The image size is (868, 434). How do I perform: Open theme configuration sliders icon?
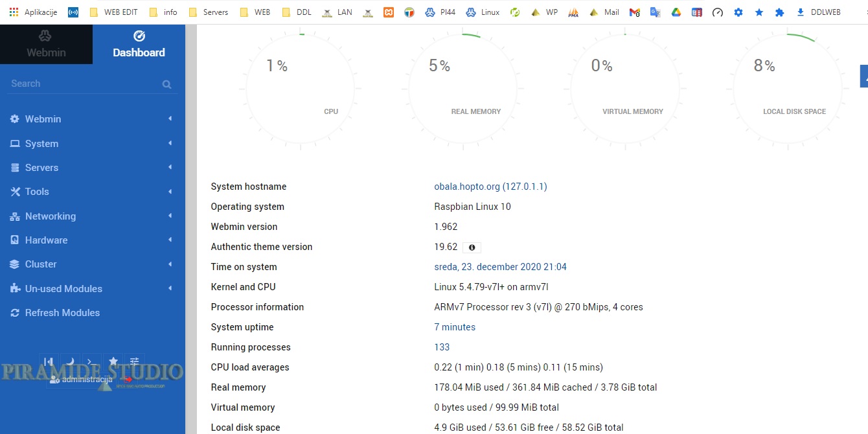pos(135,361)
